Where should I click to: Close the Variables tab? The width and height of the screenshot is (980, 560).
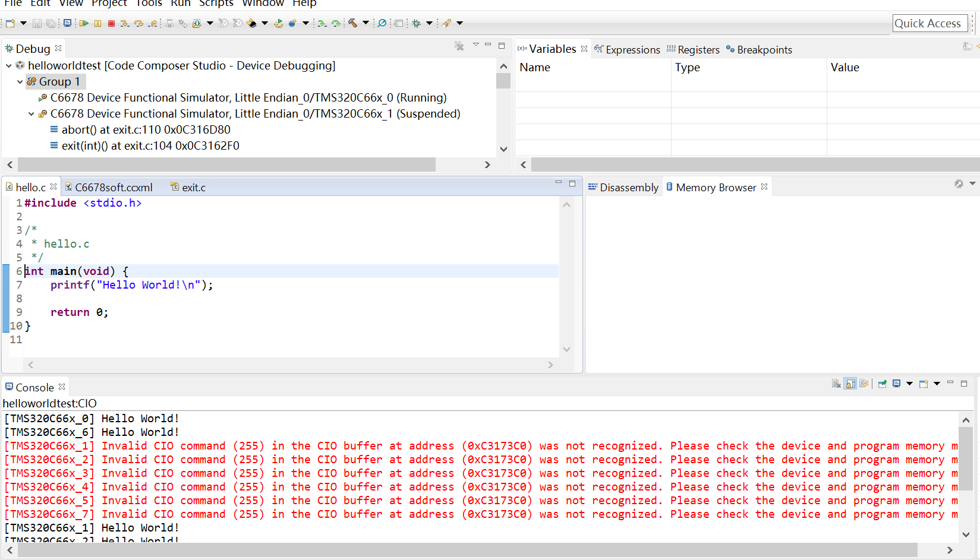point(584,49)
